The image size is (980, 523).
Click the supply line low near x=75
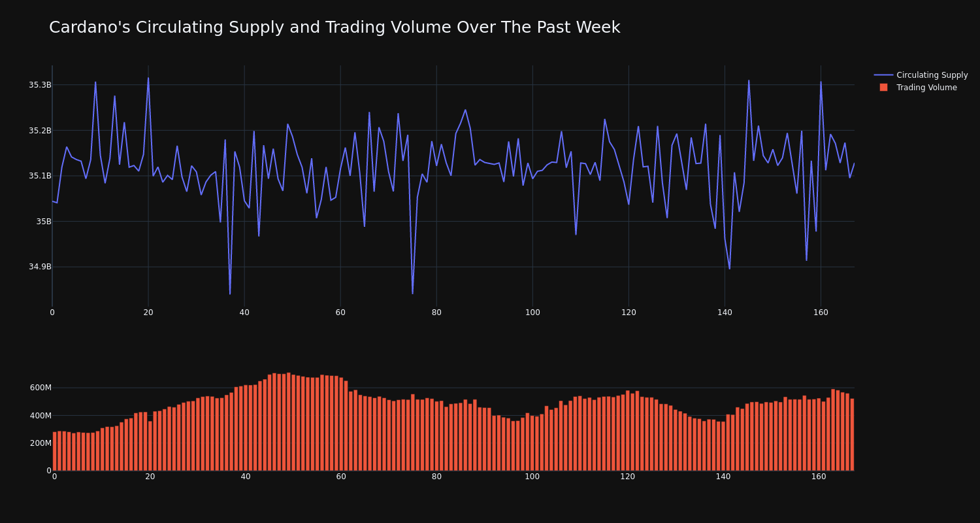412,294
